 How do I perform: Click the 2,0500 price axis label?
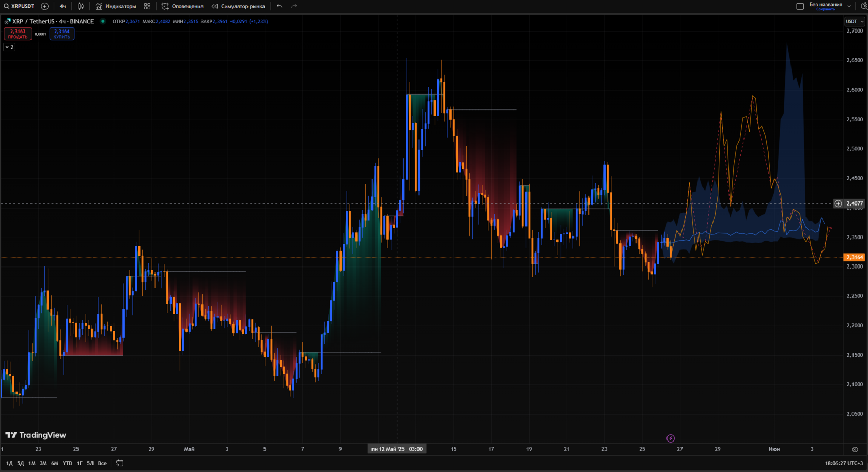pos(855,414)
